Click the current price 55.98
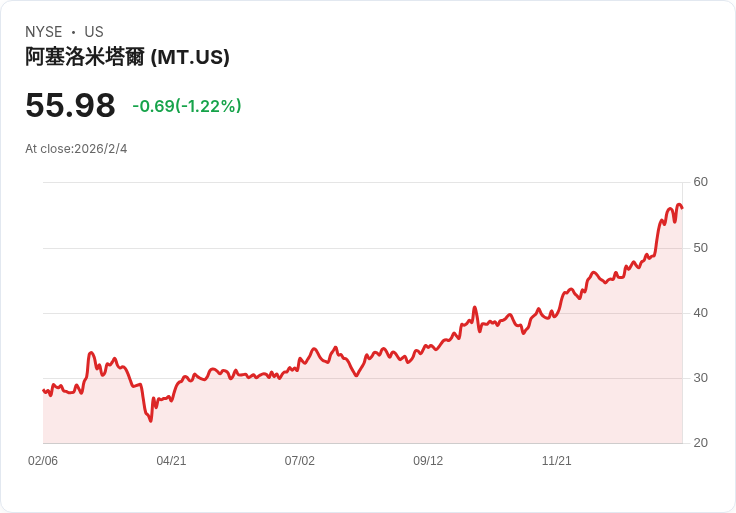The height and width of the screenshot is (513, 736). [70, 105]
